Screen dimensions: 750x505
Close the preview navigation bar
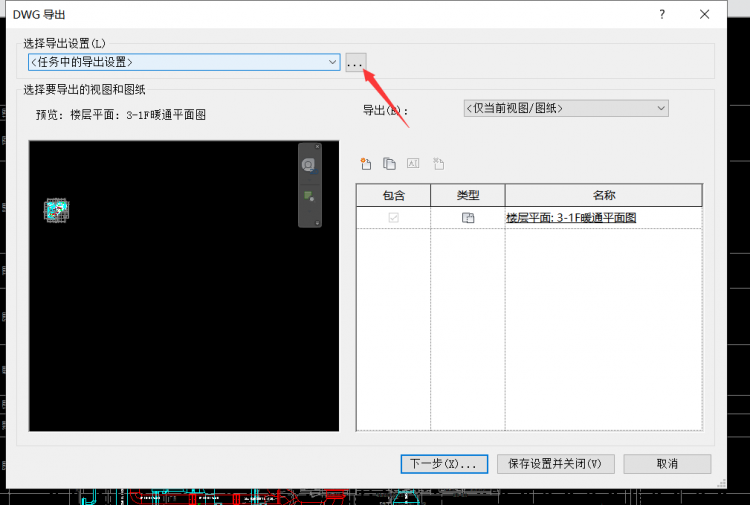[x=317, y=146]
